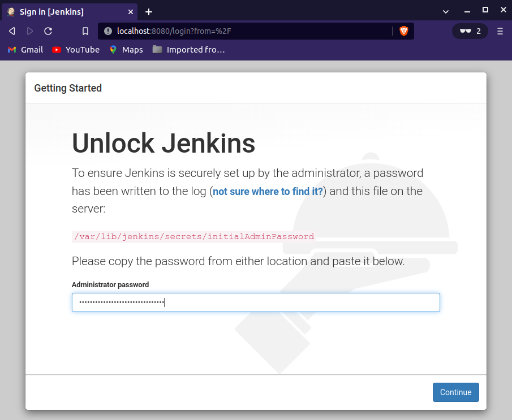
Task: Reload the Jenkins login page
Action: tap(48, 31)
